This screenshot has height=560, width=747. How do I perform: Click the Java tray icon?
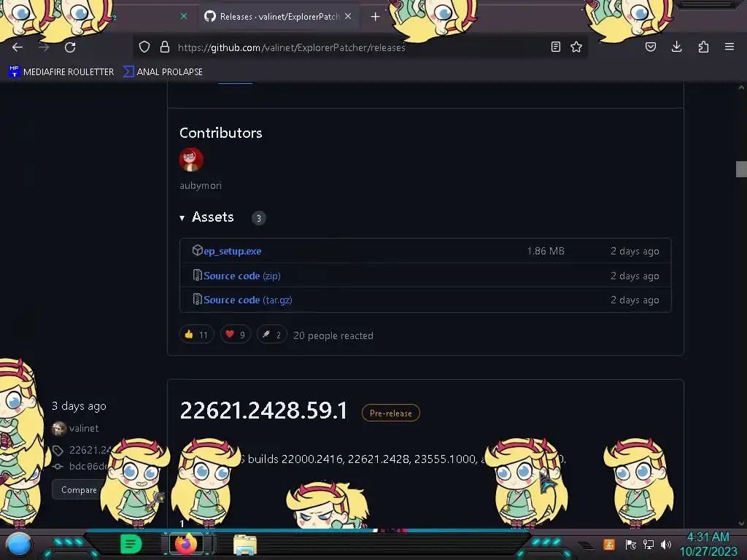click(x=609, y=544)
